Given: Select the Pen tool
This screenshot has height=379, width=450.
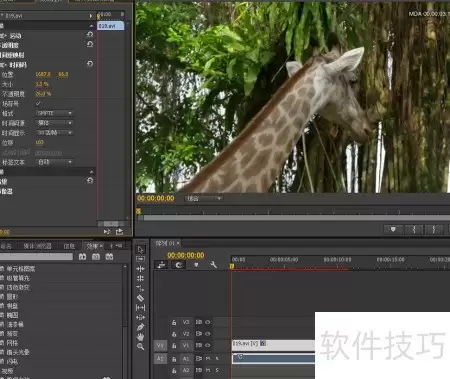Looking at the screenshot, I should (x=141, y=327).
